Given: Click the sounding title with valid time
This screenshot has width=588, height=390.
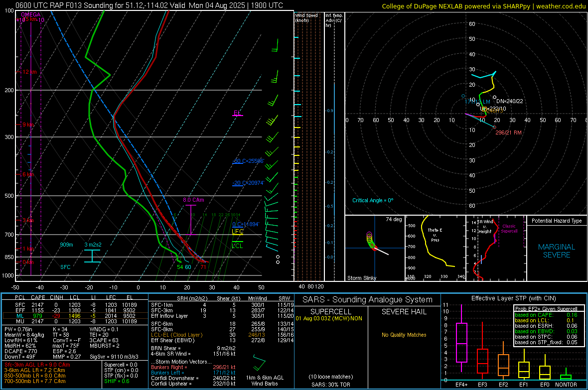Looking at the screenshot, I should point(149,5).
